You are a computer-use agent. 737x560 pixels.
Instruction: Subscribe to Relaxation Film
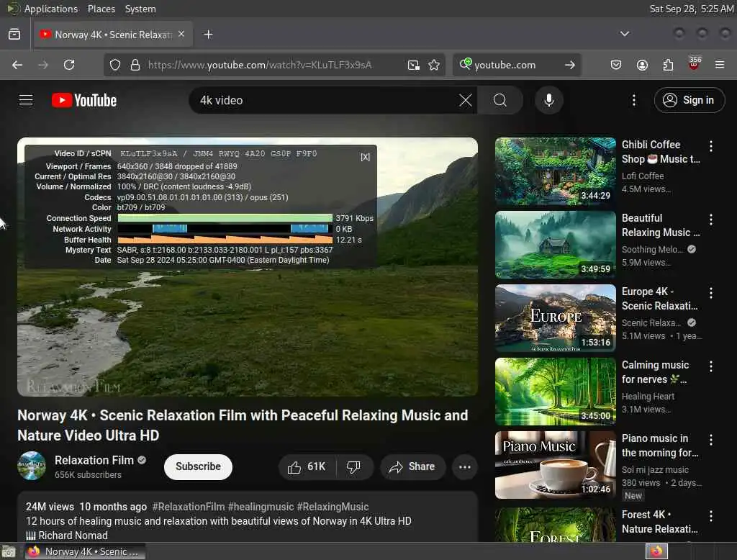(x=198, y=467)
